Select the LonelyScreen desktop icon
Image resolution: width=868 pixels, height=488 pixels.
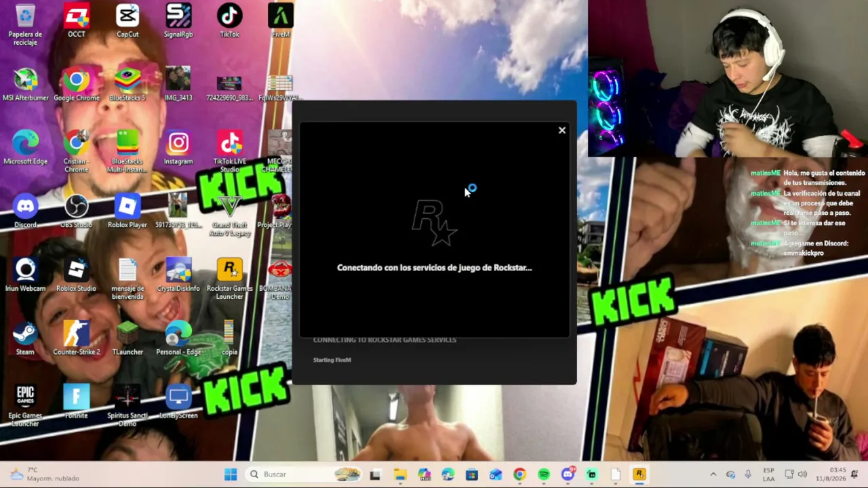(x=178, y=402)
